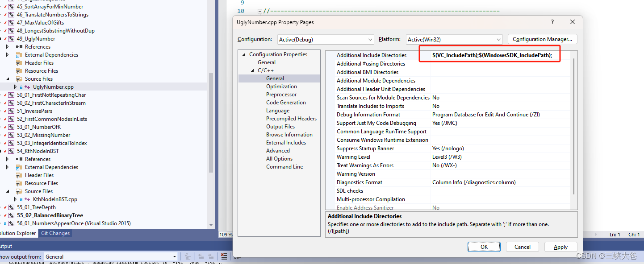Viewport: 644px width, 264px height.
Task: Click Go to Previous Message icon in Output
Action: point(201,256)
